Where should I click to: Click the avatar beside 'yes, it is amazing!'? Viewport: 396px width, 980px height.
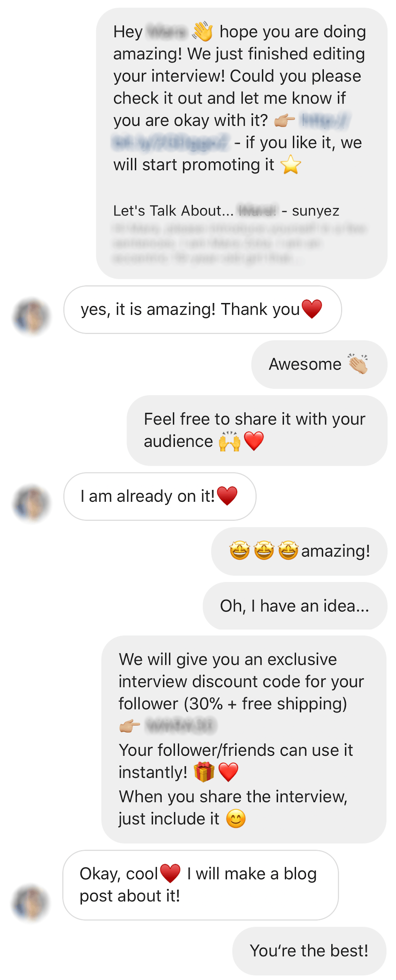tap(31, 316)
